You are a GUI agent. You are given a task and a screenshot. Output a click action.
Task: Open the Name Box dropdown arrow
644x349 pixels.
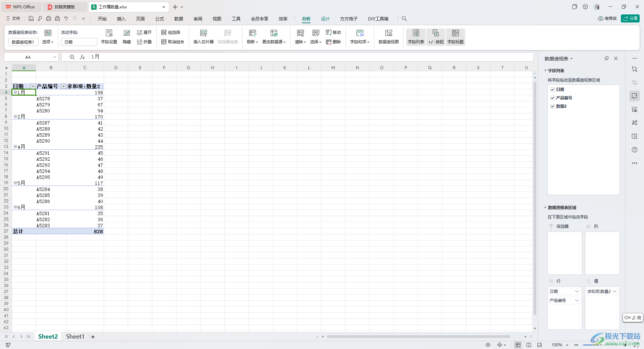point(54,57)
